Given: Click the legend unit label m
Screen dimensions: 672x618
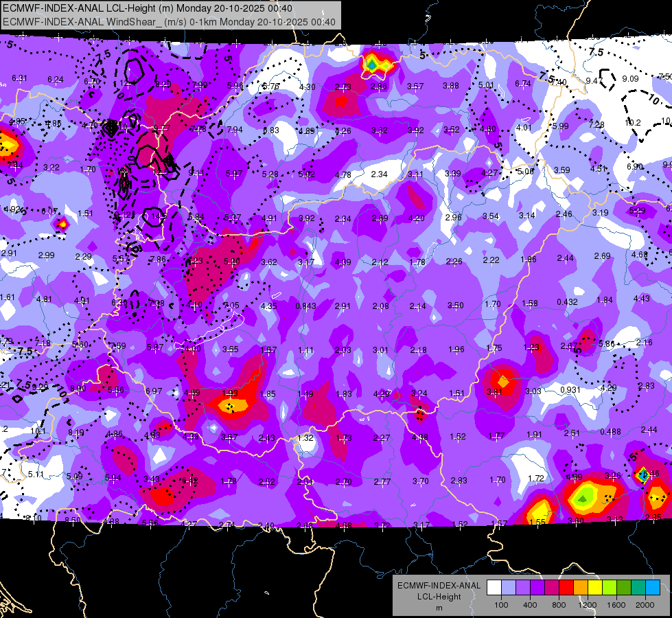Looking at the screenshot, I should tap(439, 608).
